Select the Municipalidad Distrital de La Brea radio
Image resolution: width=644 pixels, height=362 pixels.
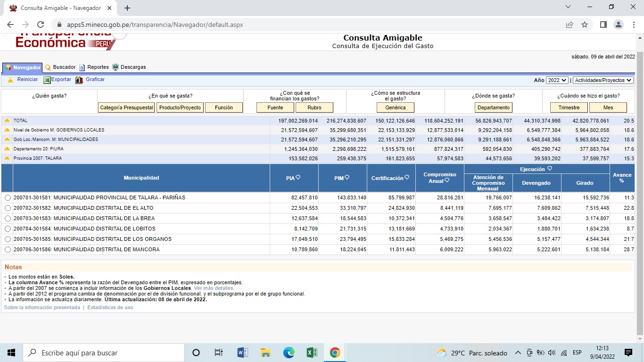[8, 219]
